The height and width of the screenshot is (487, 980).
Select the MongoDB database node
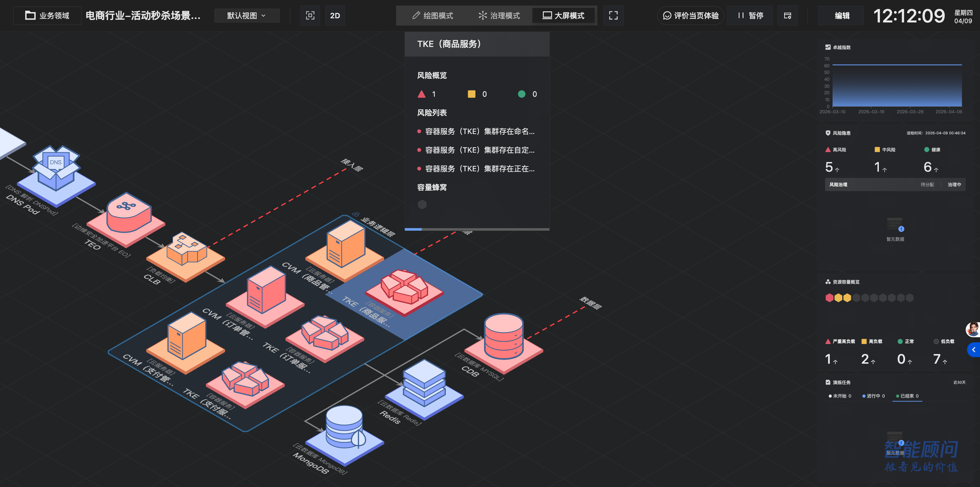point(345,428)
